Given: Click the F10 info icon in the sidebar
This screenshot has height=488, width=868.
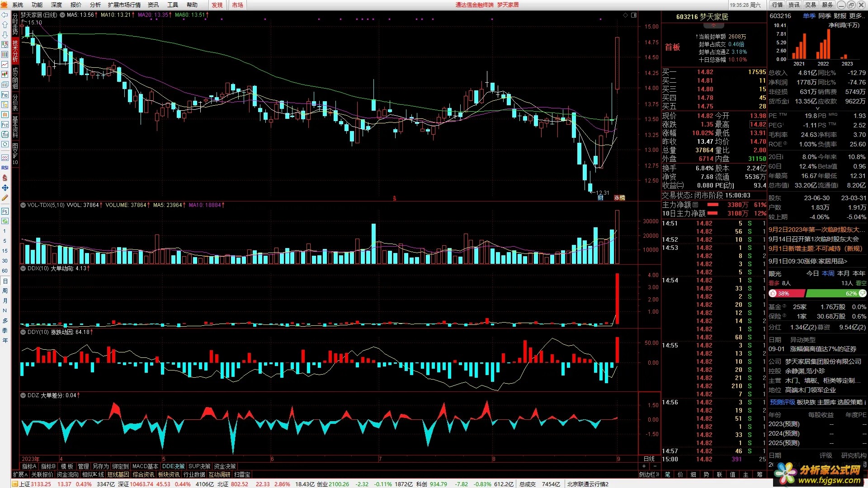Looking at the screenshot, I should pos(5,94).
